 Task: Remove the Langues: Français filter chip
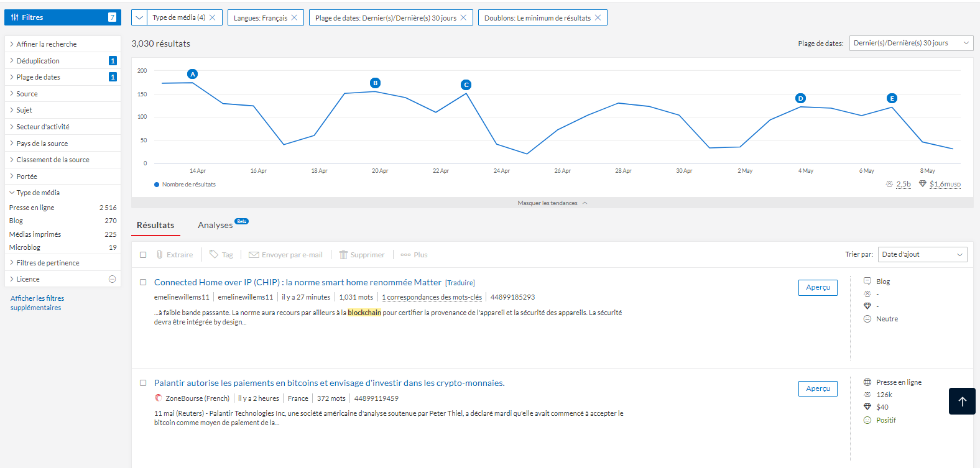(x=294, y=17)
